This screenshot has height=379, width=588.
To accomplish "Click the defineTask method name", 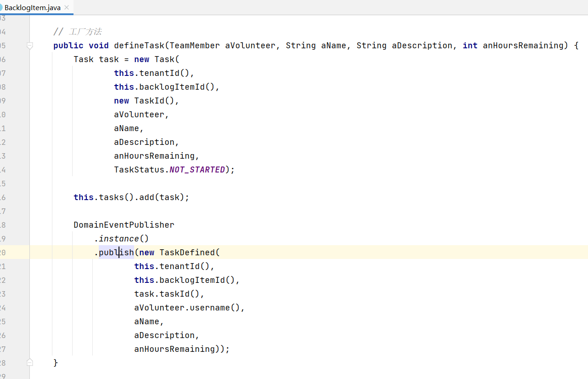I will point(139,46).
